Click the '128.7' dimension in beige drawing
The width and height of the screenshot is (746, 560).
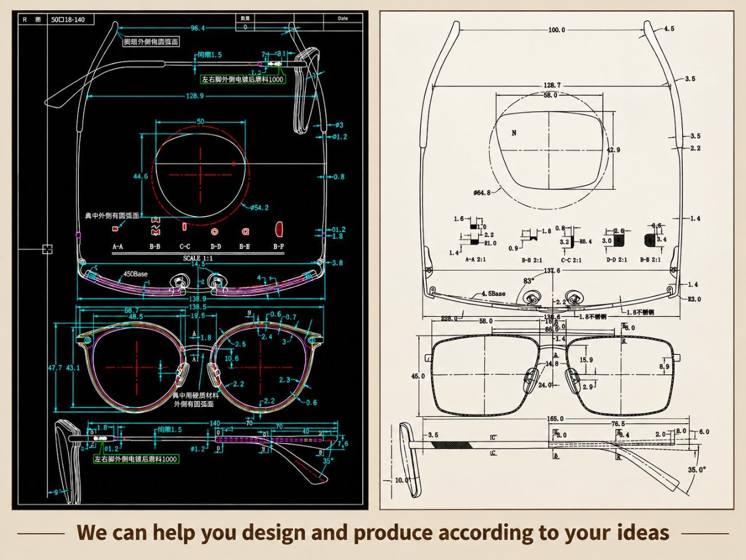pyautogui.click(x=551, y=85)
